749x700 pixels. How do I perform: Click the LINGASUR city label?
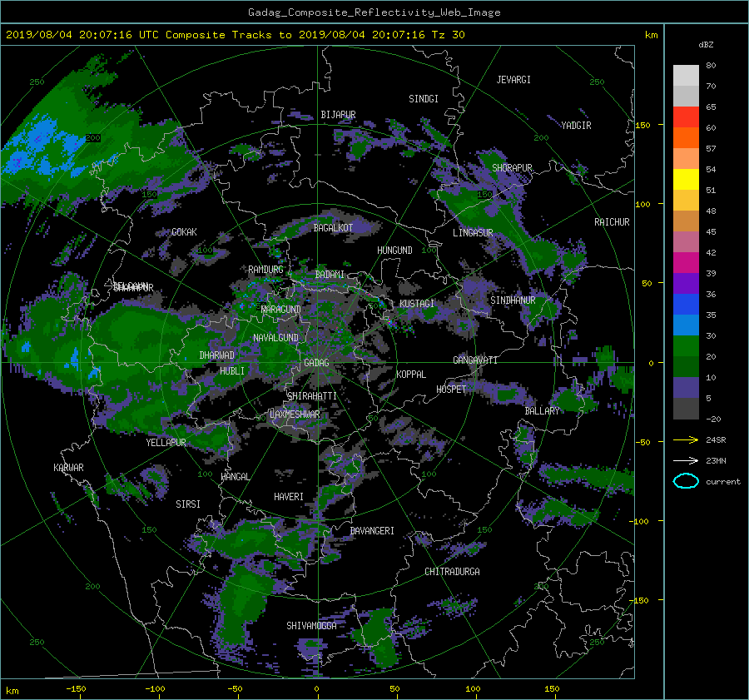[x=473, y=233]
